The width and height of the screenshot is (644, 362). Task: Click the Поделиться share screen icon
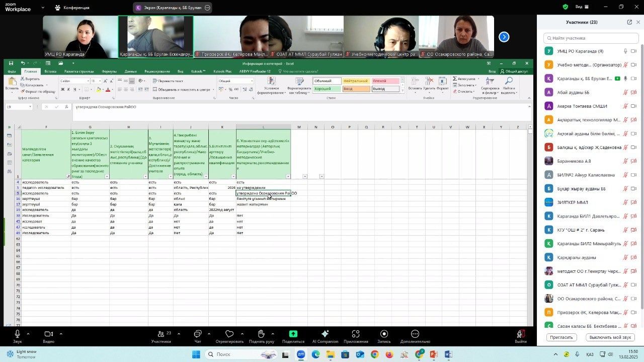click(293, 334)
